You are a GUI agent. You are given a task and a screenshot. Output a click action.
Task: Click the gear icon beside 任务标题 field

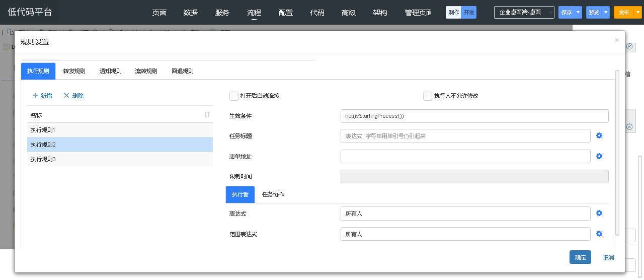click(x=599, y=135)
